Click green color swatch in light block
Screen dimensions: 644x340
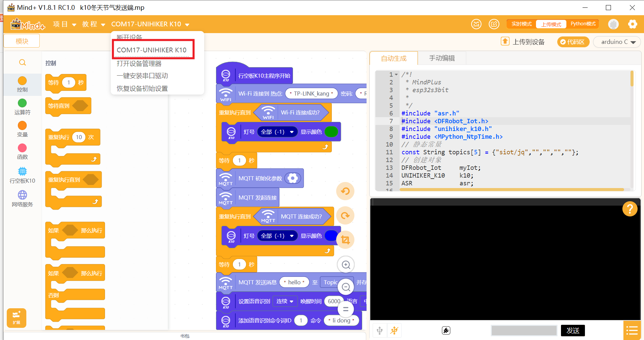331,132
